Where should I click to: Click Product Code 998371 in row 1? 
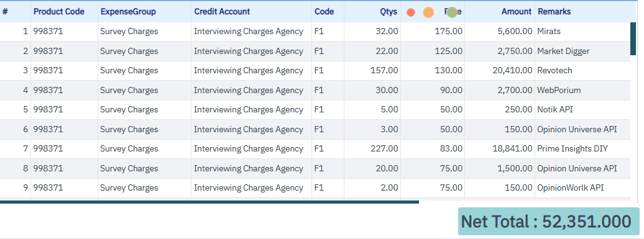[x=48, y=32]
